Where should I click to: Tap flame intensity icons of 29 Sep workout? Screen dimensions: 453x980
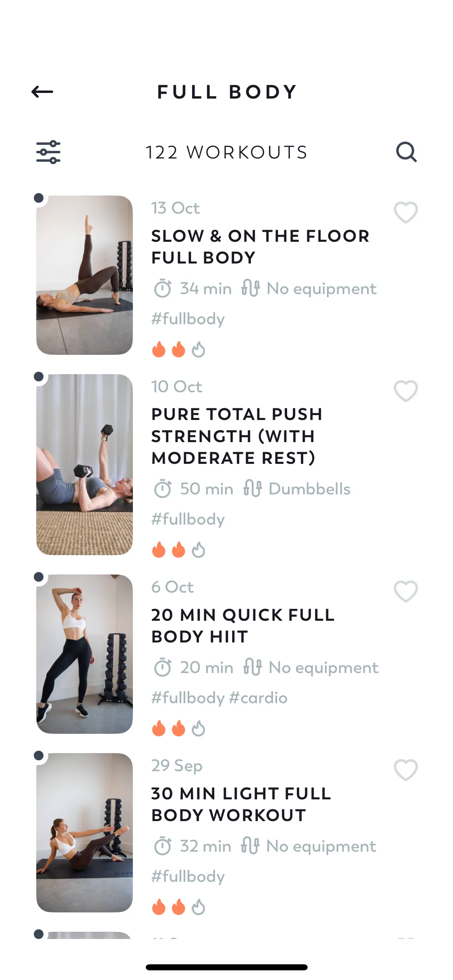click(178, 907)
